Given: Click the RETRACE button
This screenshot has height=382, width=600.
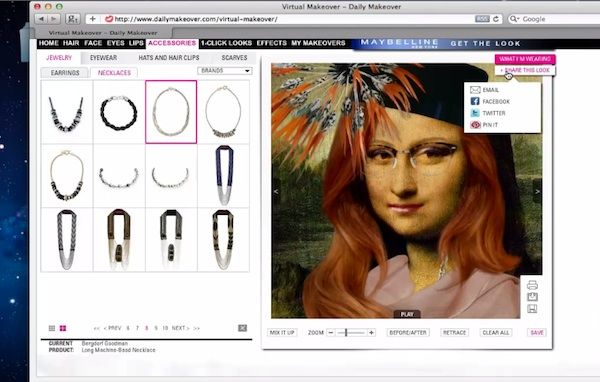Looking at the screenshot, I should (x=455, y=333).
